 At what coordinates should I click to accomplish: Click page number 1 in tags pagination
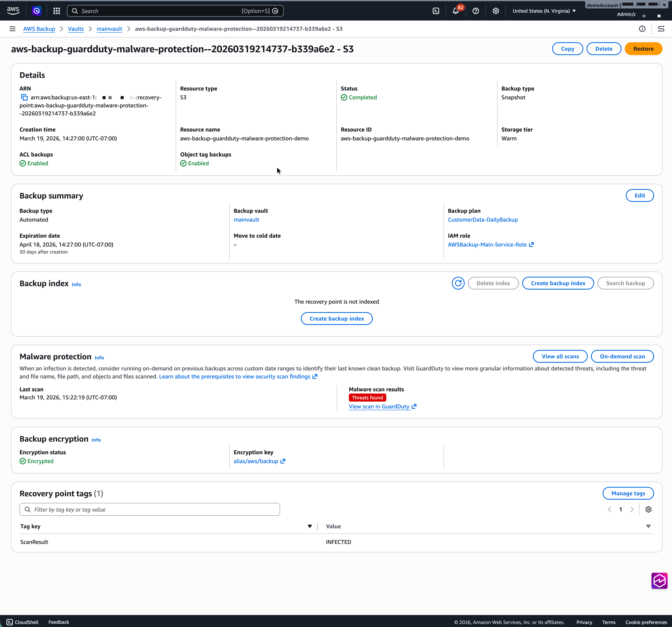[620, 509]
